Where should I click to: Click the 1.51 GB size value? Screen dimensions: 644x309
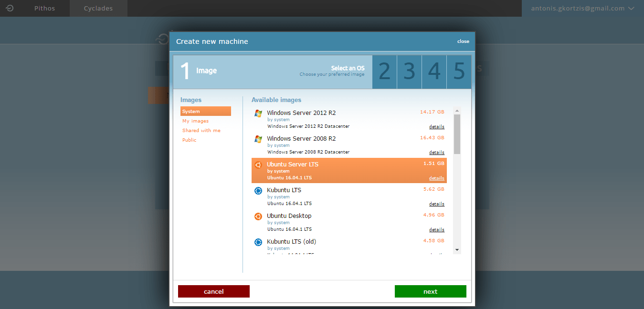coord(434,164)
